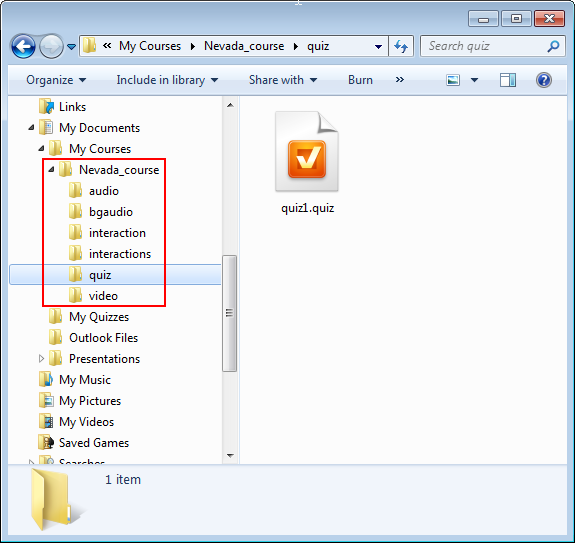
Task: Click the refresh icon beside address bar
Action: [x=401, y=46]
